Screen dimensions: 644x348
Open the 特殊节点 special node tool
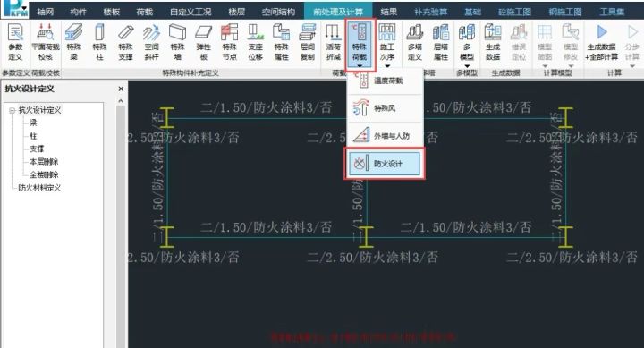(x=229, y=42)
